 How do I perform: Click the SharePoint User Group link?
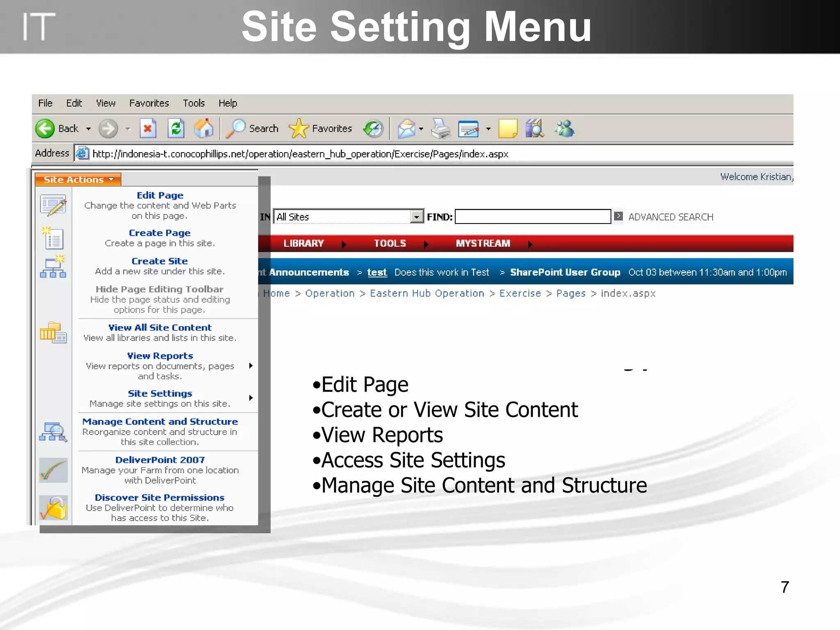click(565, 272)
